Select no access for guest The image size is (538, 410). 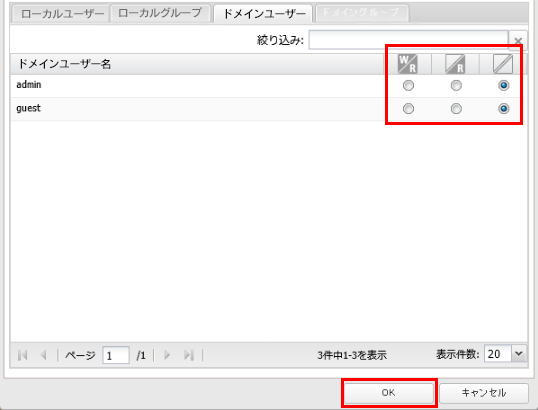pos(503,109)
